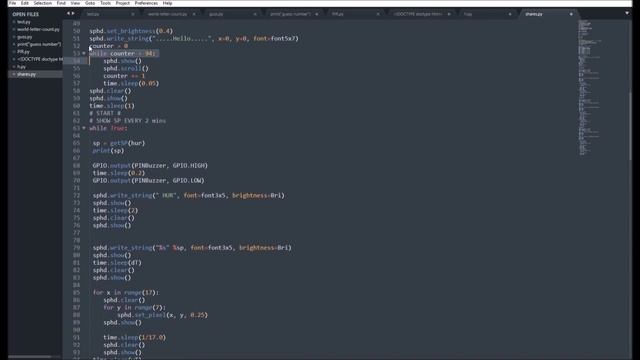Place cursor on line sphd.set_brightness(0.4)
Viewport: 640px width, 360px height.
[131, 31]
